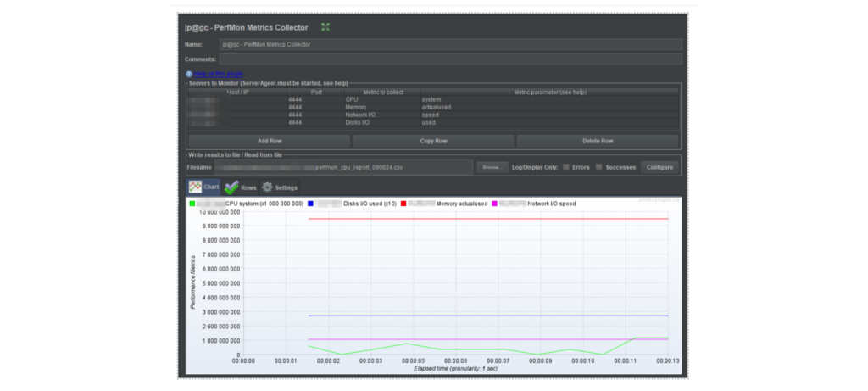Click the red Memory actualused legend swatch
Viewport: 868px width, 391px height.
tap(403, 204)
